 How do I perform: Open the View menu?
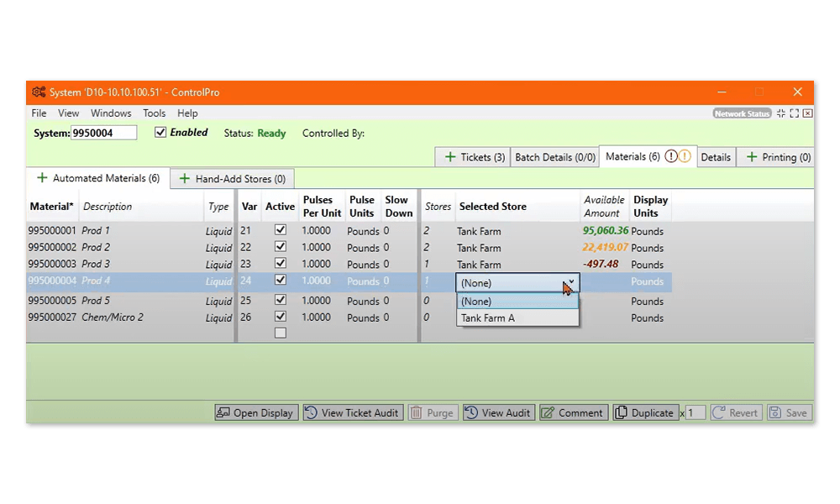coord(68,113)
